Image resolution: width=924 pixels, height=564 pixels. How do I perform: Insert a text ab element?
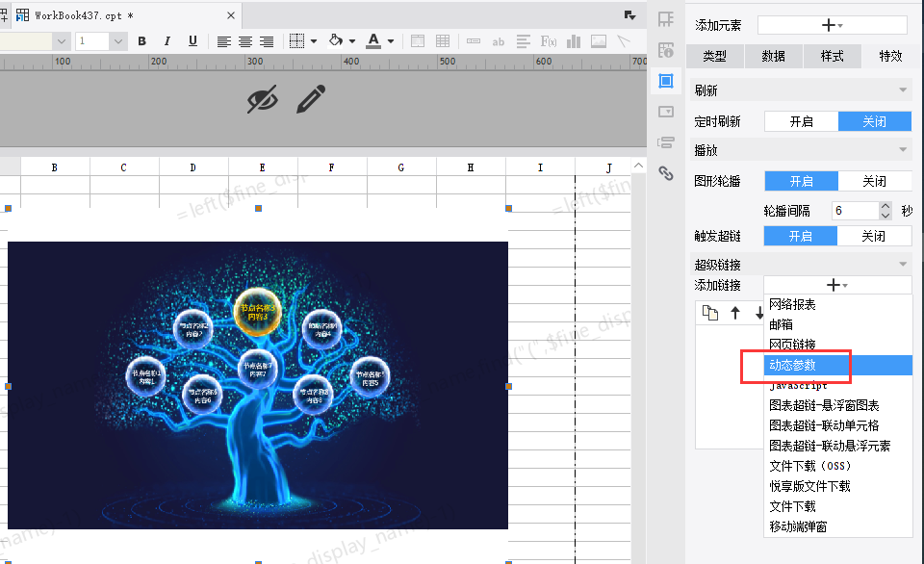[x=499, y=41]
